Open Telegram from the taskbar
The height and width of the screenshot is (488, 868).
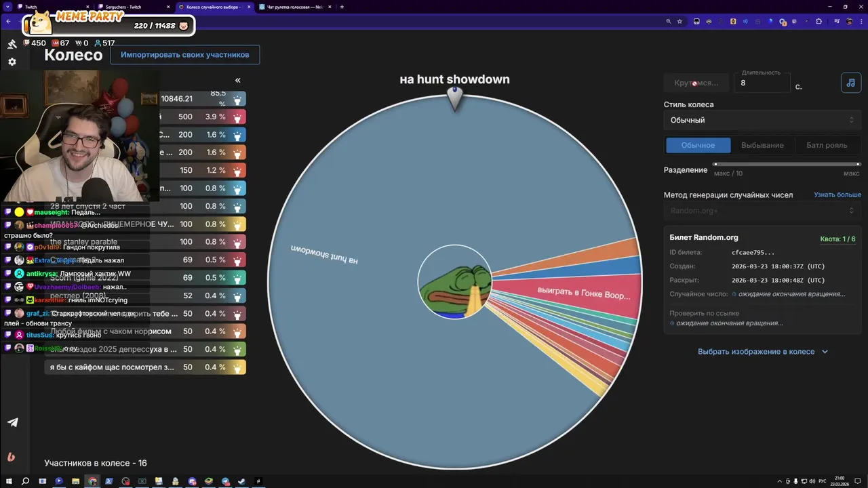[226, 481]
